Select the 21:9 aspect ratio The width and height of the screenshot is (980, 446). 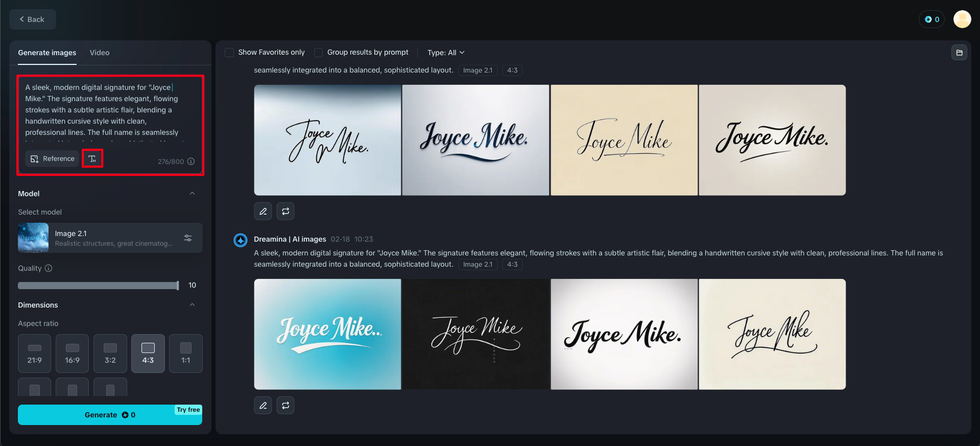35,354
